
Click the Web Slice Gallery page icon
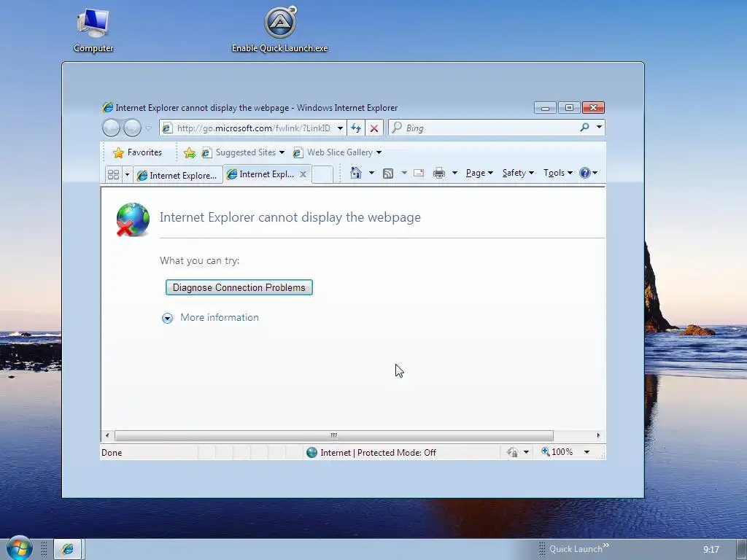[x=298, y=152]
